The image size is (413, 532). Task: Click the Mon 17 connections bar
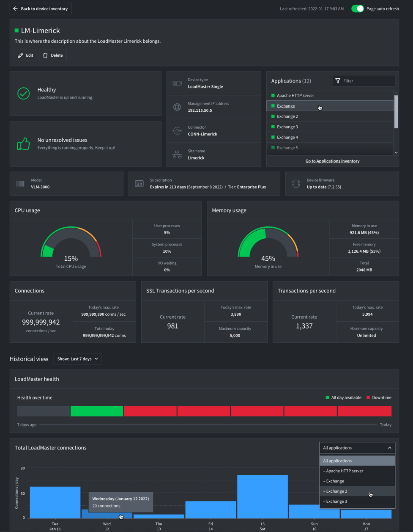[366, 514]
